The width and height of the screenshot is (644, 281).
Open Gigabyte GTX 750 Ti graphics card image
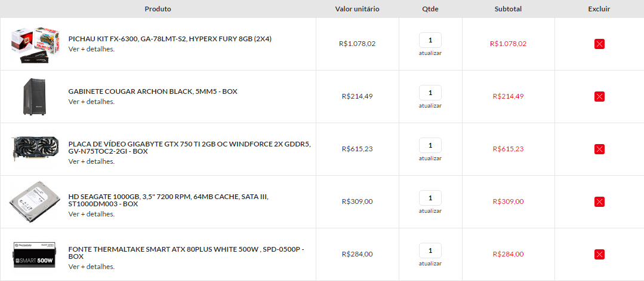click(x=35, y=148)
